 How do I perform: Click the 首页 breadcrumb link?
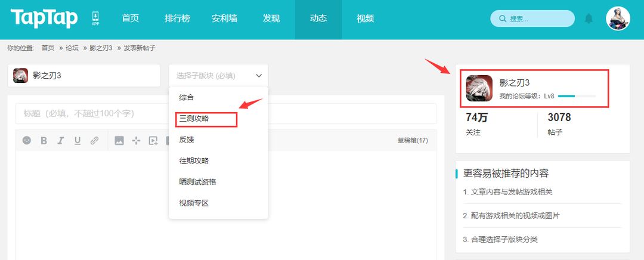48,48
